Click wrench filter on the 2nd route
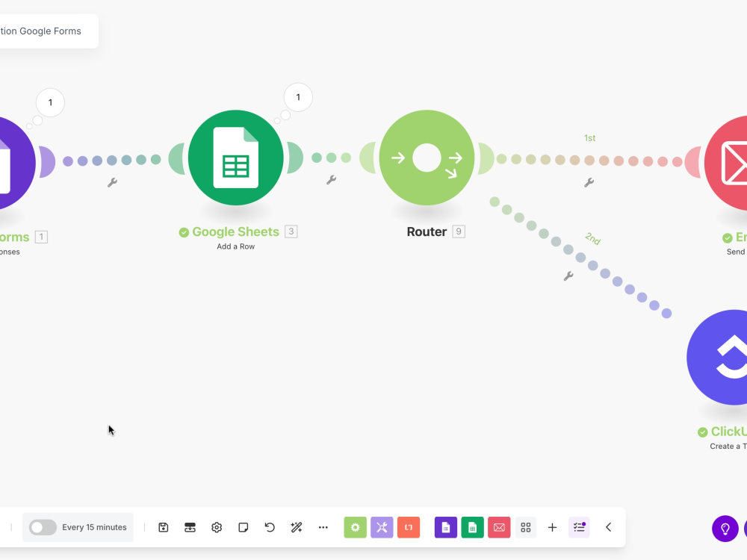747x560 pixels. click(x=568, y=276)
